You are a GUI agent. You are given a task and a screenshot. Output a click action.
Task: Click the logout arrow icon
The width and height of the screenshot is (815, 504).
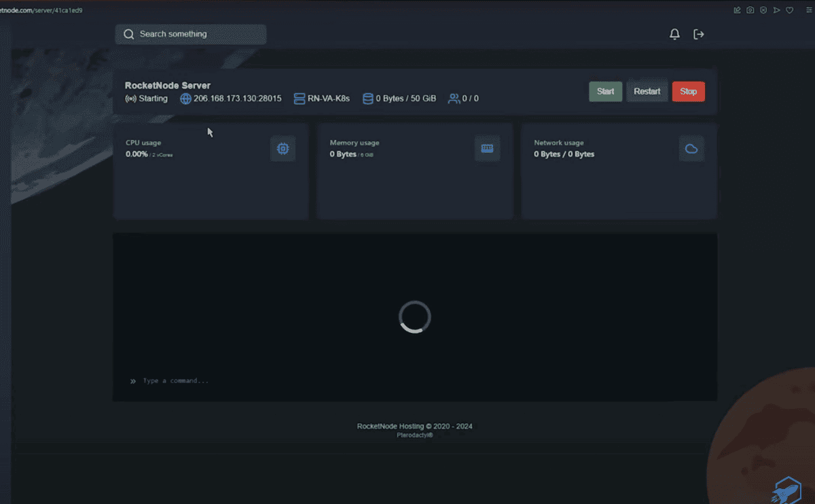698,34
